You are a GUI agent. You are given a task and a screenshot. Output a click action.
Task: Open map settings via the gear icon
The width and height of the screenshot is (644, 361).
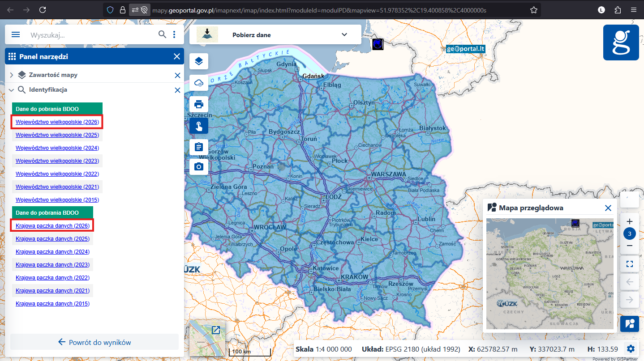pyautogui.click(x=631, y=348)
